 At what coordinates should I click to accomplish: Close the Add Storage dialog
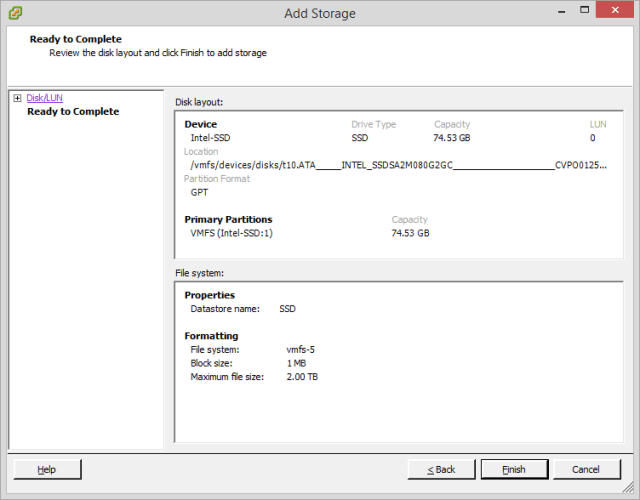click(x=615, y=10)
